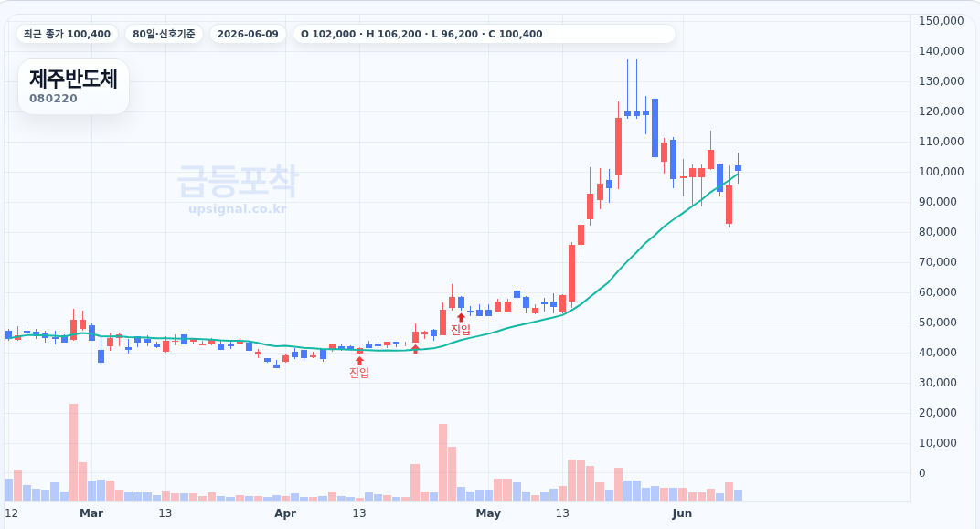Viewport: 980px width, 529px height.
Task: Click the 150,000 price axis label
Action: (x=942, y=21)
